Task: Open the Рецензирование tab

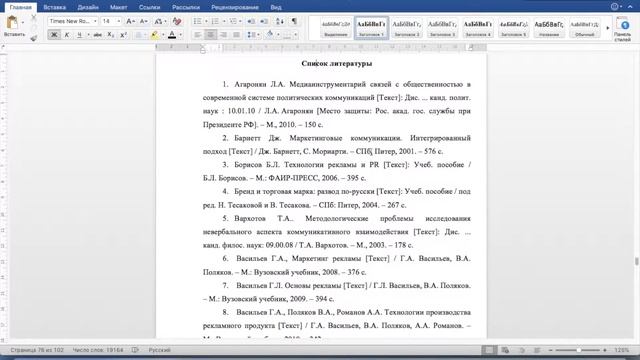Action: click(235, 7)
